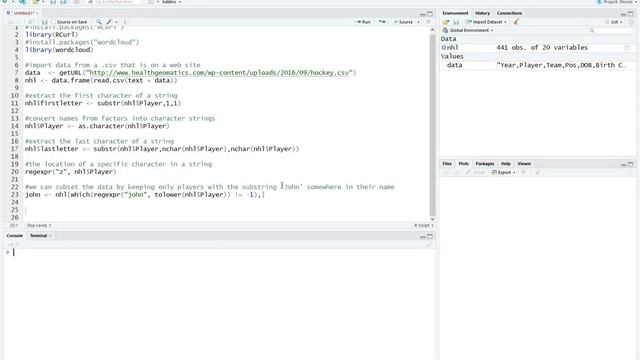Switch to the History tab
The image size is (640, 360).
tap(482, 13)
